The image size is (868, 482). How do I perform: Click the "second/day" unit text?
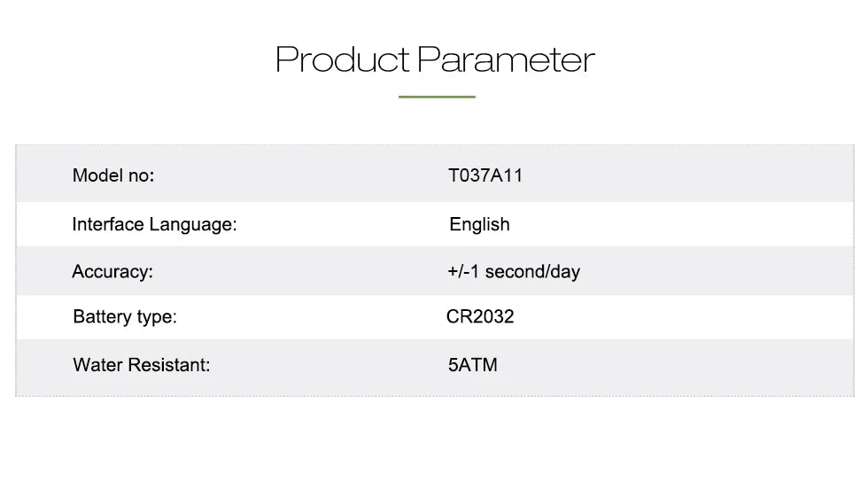pos(532,271)
